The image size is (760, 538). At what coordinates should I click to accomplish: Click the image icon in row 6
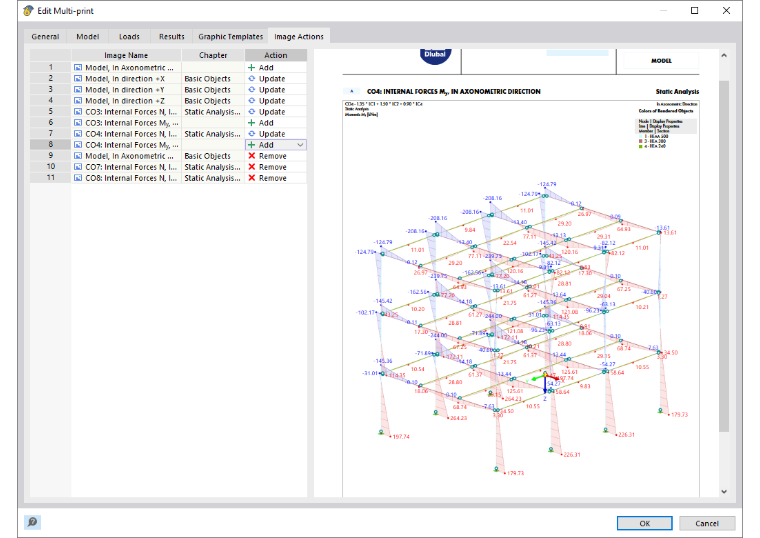(78, 123)
